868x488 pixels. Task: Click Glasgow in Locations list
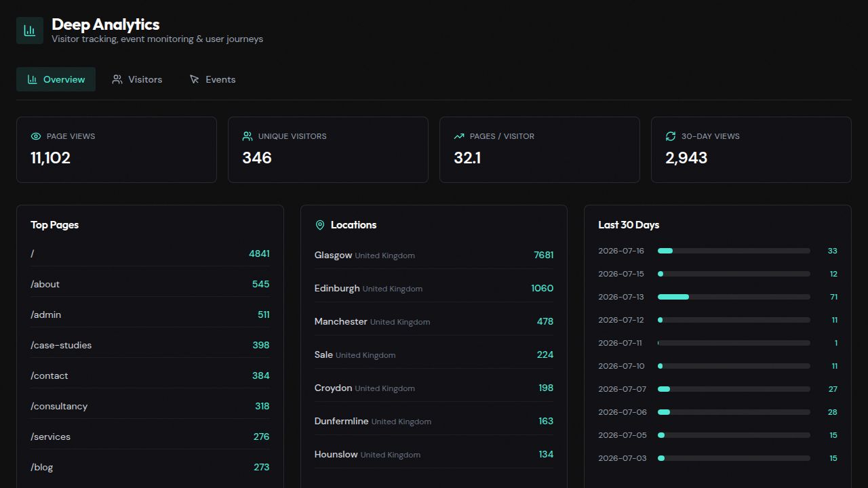tap(333, 255)
